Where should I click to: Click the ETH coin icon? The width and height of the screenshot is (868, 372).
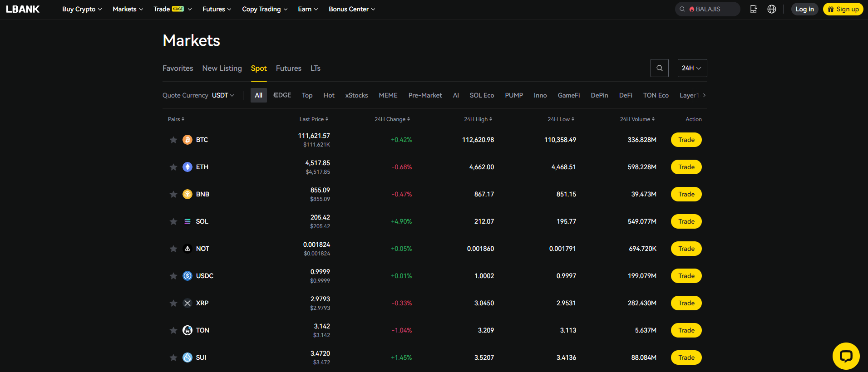[187, 167]
